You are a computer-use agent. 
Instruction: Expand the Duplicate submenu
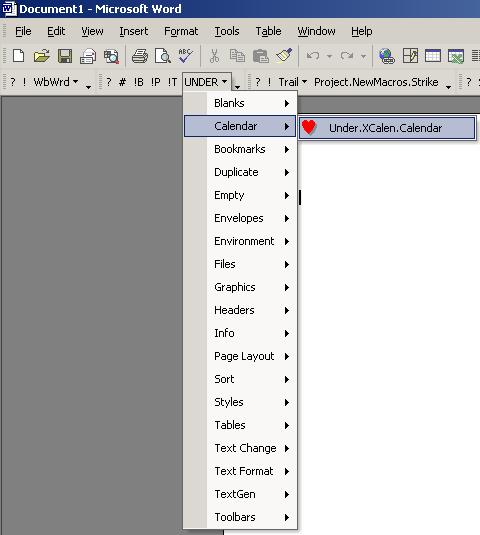(x=240, y=172)
